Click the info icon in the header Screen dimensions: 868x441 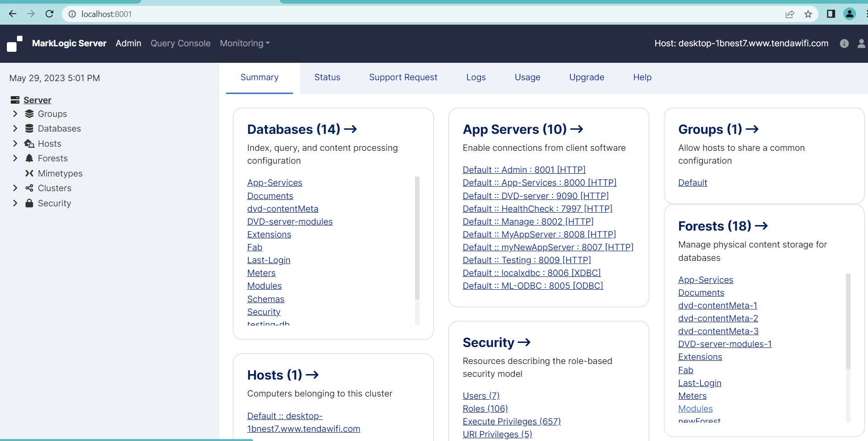click(844, 44)
